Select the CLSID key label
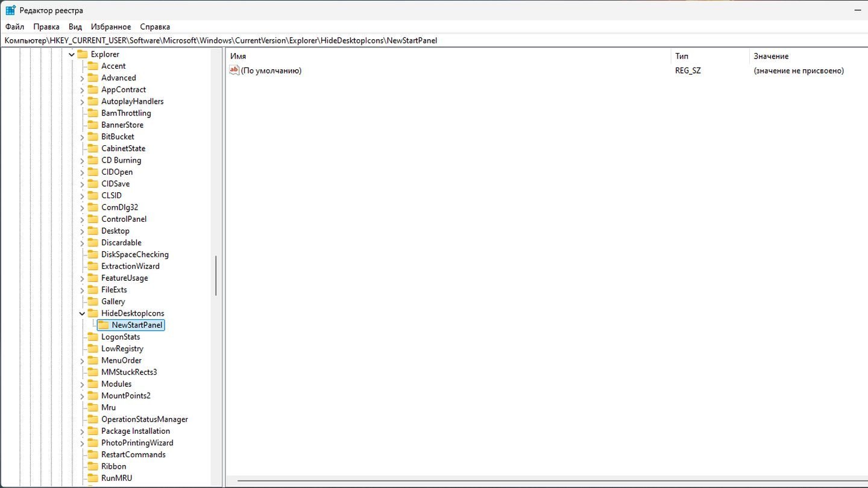Viewport: 868px width, 488px height. (112, 195)
